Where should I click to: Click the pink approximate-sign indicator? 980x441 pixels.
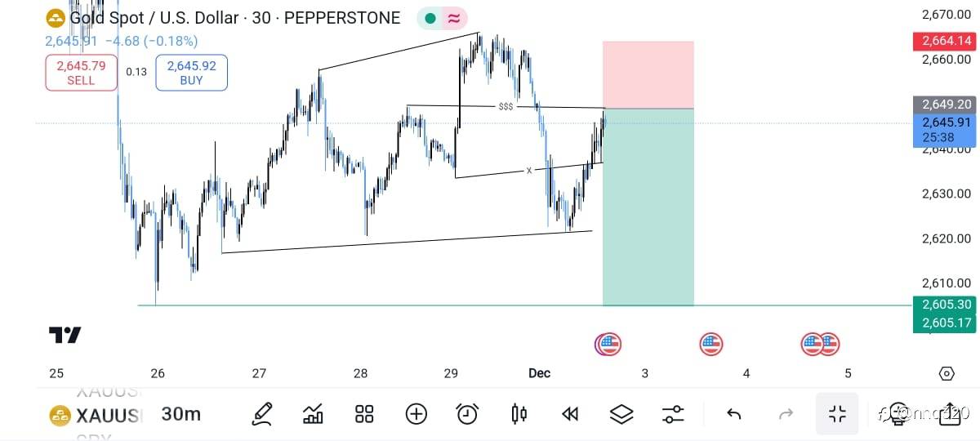454,18
